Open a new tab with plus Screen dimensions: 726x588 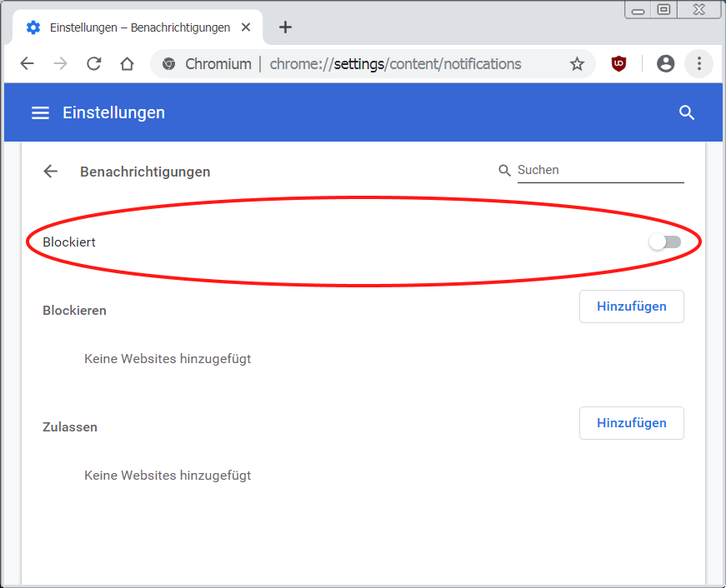(285, 27)
